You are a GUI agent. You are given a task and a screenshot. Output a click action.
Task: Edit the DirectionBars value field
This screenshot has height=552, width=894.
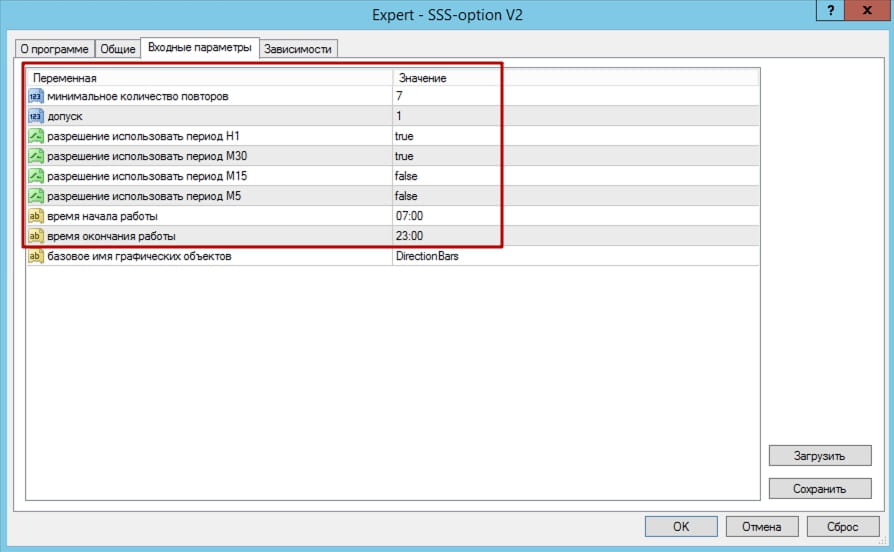click(427, 256)
